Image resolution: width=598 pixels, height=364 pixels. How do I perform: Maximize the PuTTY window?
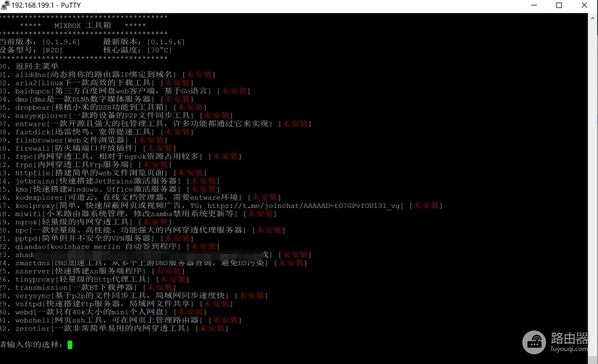(x=559, y=5)
